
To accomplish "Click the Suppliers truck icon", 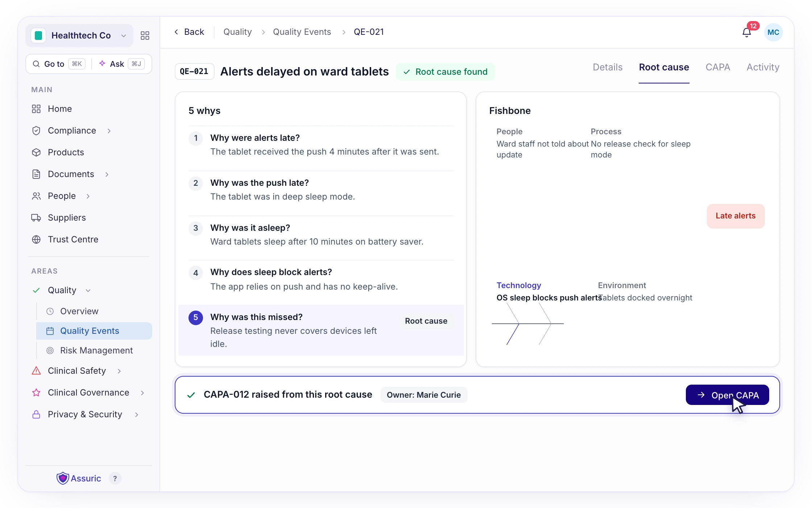I will pyautogui.click(x=36, y=218).
